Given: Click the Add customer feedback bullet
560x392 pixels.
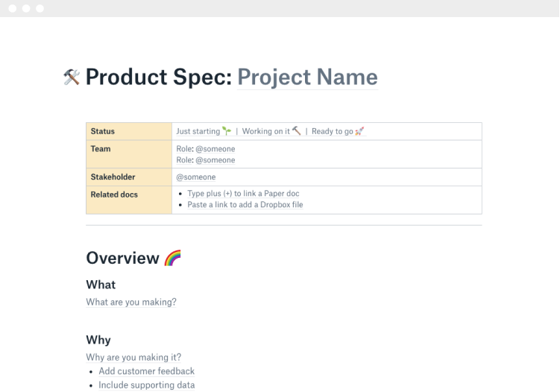Looking at the screenshot, I should [x=146, y=371].
